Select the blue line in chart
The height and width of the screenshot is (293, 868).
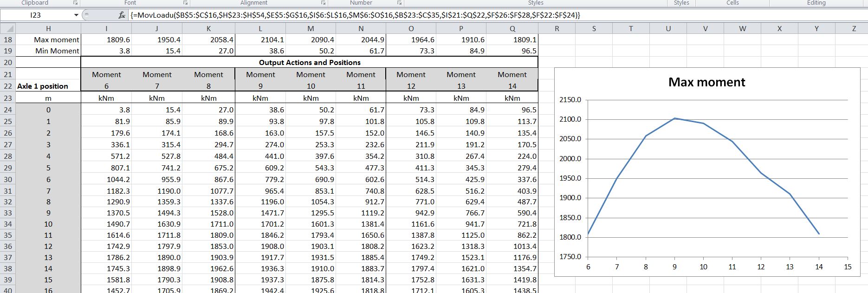[632, 157]
